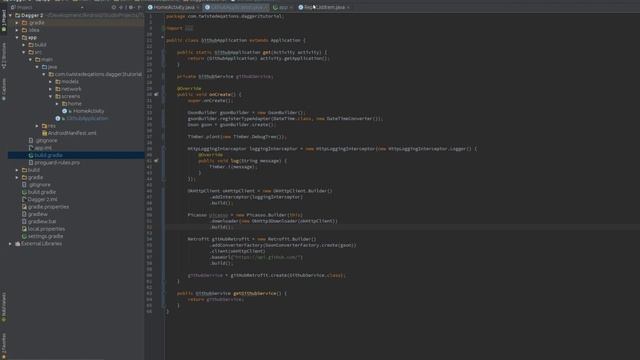The width and height of the screenshot is (640, 360).
Task: Open the Captures tool window on left edge
Action: point(4,89)
